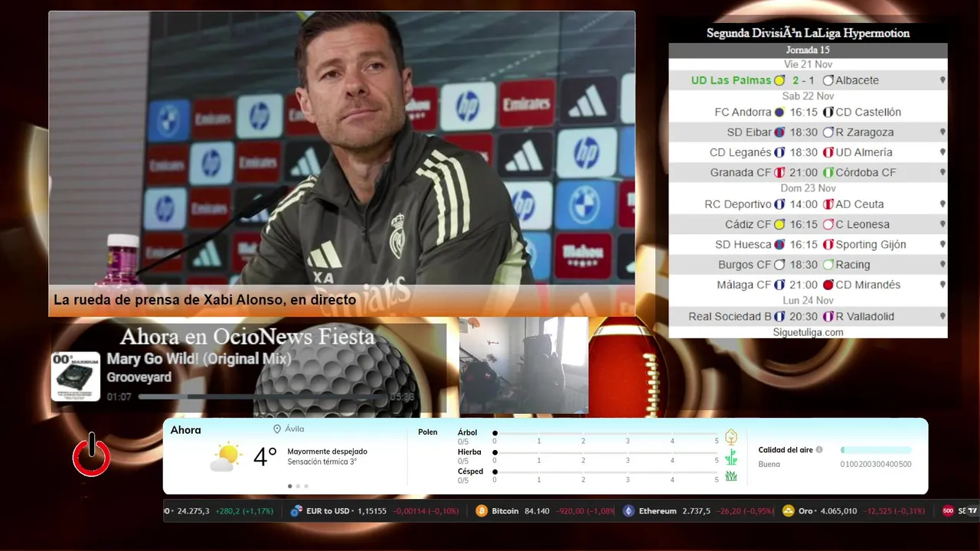Click the Ethereum ticker label
This screenshot has height=551, width=980.
658,510
